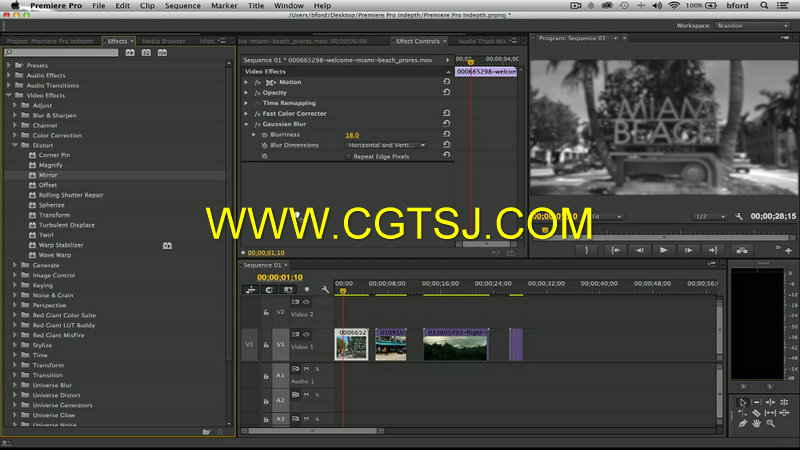Screen dimensions: 800x450
Task: Switch to the Audio Track Mixer tab
Action: coord(482,41)
